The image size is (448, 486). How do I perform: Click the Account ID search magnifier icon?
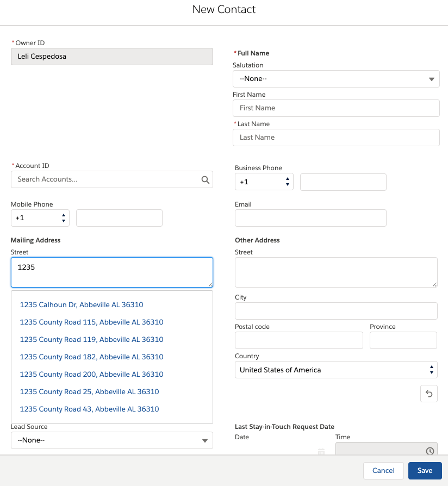206,180
